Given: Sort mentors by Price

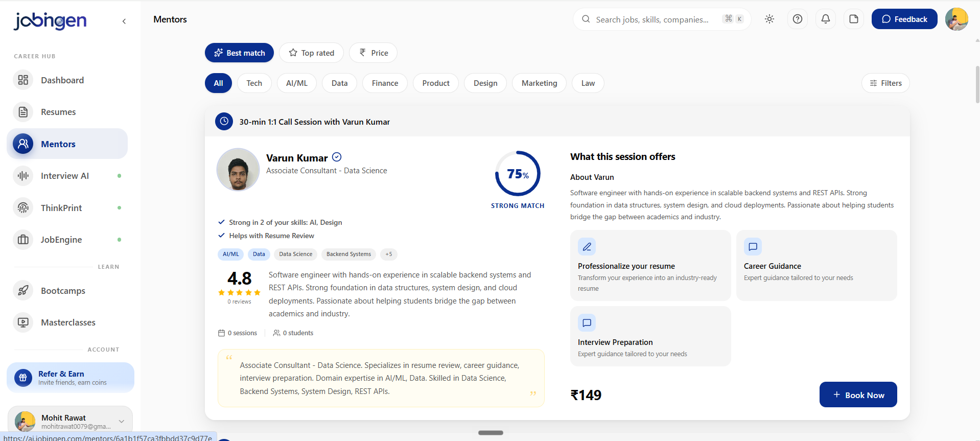Looking at the screenshot, I should (x=374, y=53).
